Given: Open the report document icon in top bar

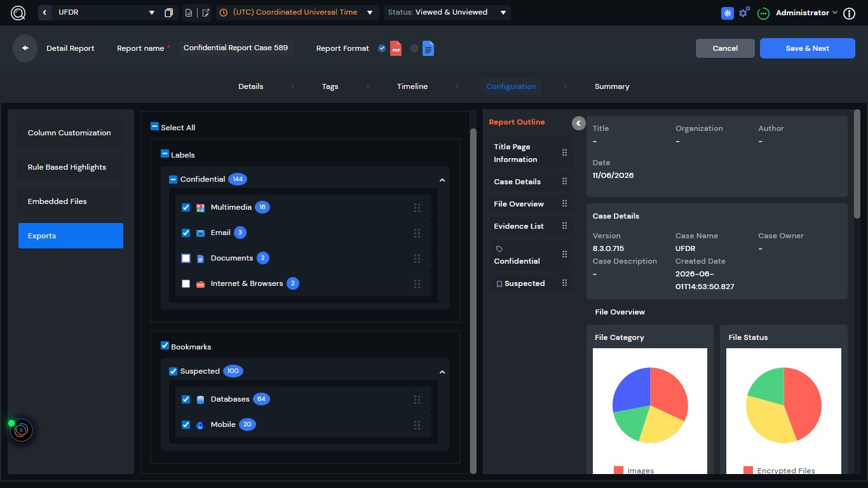Looking at the screenshot, I should click(x=189, y=13).
